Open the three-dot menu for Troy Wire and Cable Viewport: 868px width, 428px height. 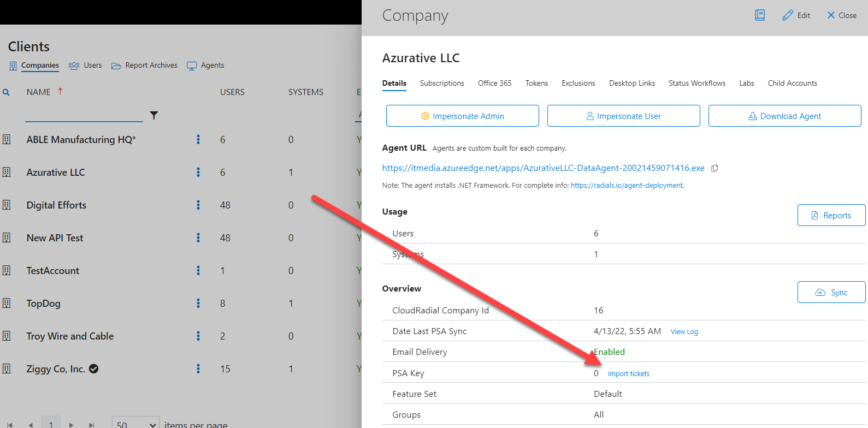coord(198,336)
